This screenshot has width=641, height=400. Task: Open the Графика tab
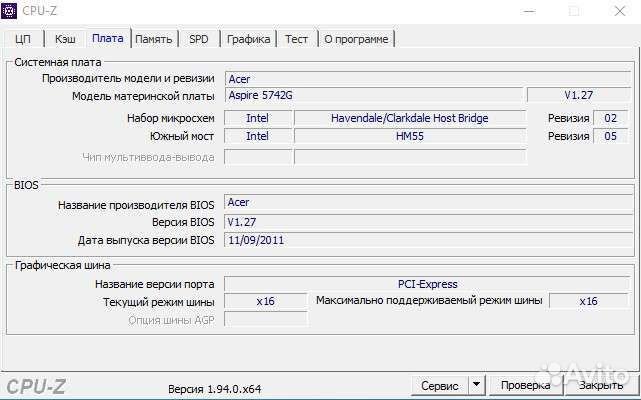(249, 39)
